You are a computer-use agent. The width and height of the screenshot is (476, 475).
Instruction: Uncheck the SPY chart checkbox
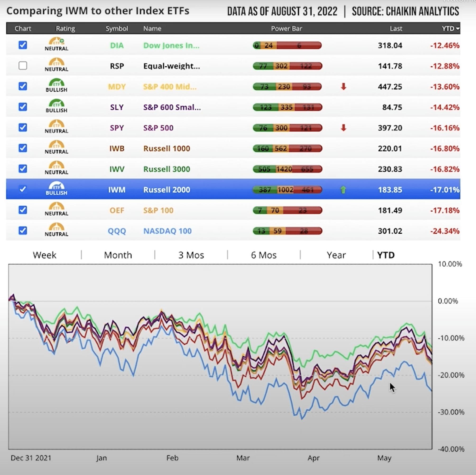(23, 127)
